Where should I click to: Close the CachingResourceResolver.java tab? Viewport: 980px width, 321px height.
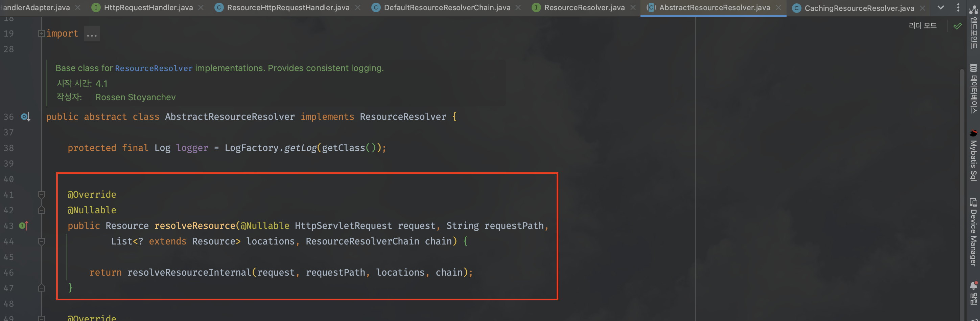pyautogui.click(x=923, y=8)
